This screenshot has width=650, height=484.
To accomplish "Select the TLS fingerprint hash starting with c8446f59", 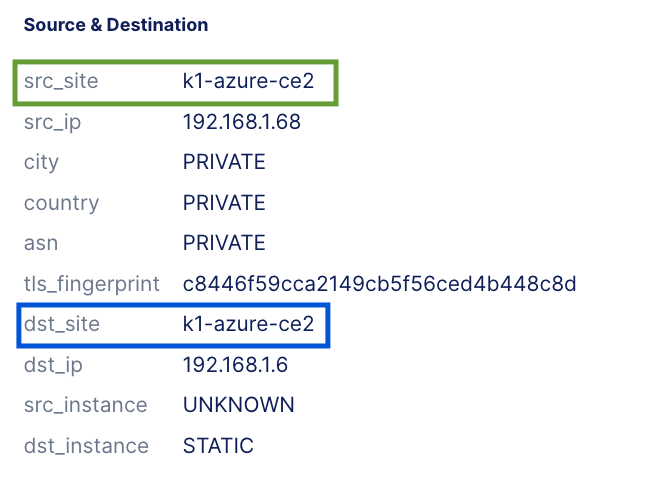I will [x=379, y=284].
